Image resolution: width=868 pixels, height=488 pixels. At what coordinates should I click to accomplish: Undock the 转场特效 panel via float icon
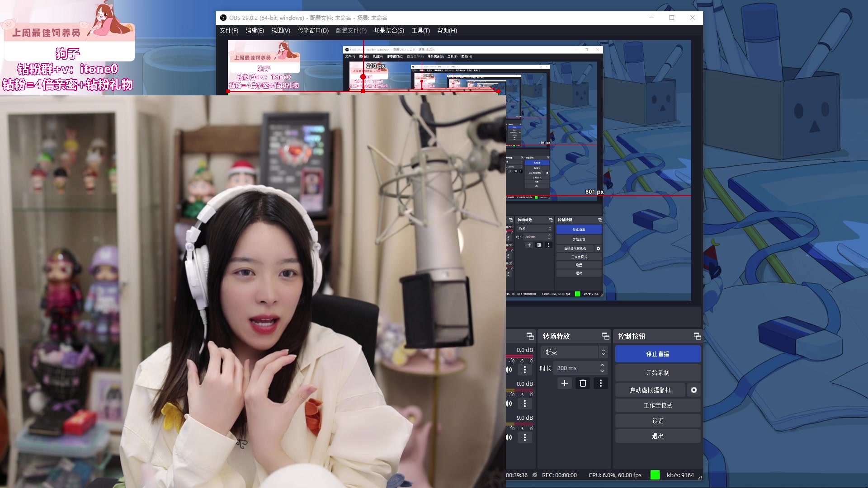(x=605, y=336)
